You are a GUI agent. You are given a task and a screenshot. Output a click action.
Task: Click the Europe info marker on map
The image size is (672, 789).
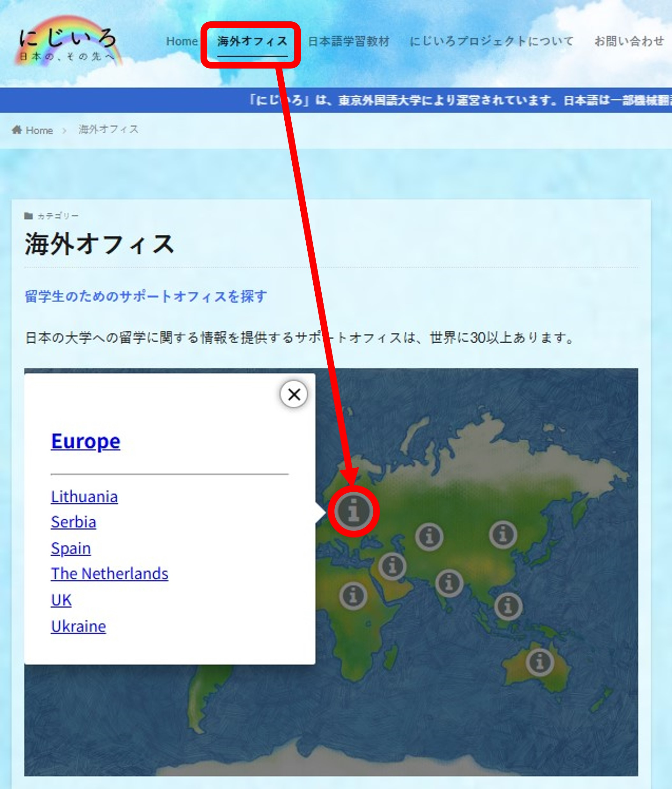pyautogui.click(x=353, y=511)
